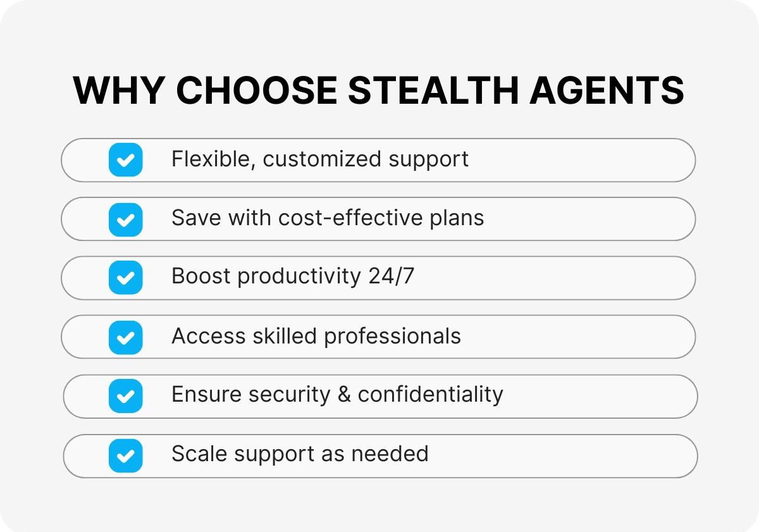
Task: Click the "Flexible, customized support" text
Action: (319, 159)
